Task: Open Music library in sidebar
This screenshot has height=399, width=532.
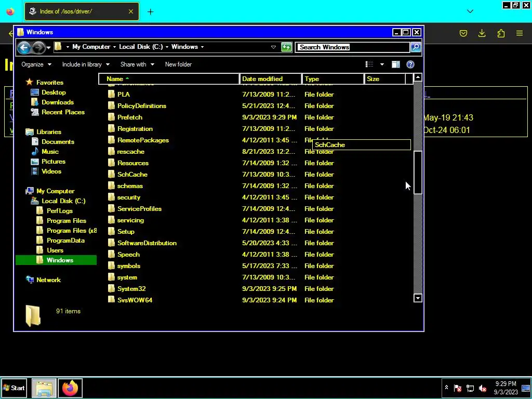Action: [x=50, y=152]
